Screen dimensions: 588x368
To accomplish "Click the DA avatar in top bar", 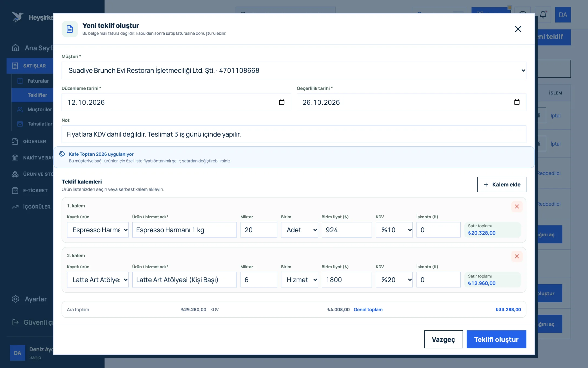I will [x=563, y=15].
